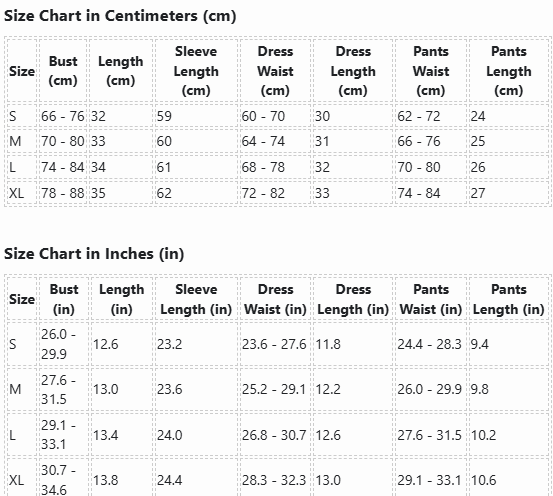The height and width of the screenshot is (496, 553).
Task: Select sleeve length value 61 in L row
Action: 164,167
